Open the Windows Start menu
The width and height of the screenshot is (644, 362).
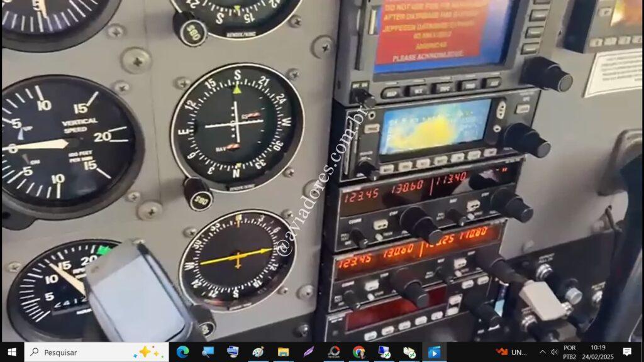click(x=12, y=352)
